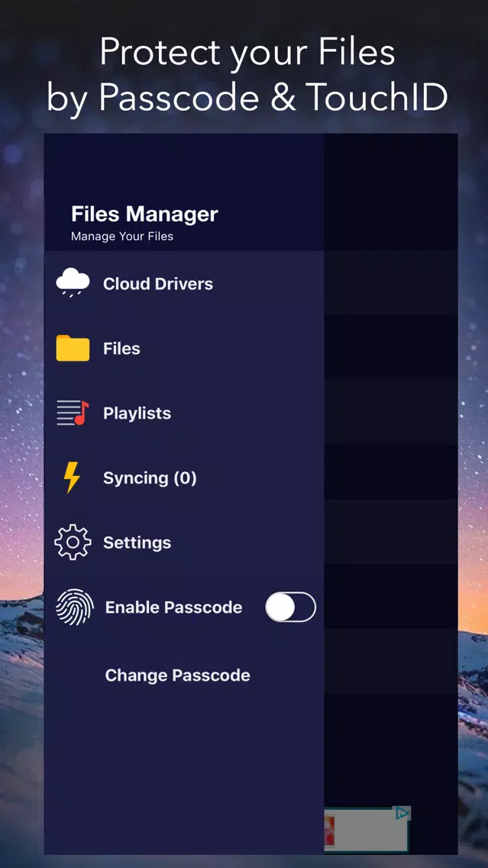The height and width of the screenshot is (868, 488).
Task: Click the fingerprint TouchID icon
Action: pyautogui.click(x=75, y=607)
